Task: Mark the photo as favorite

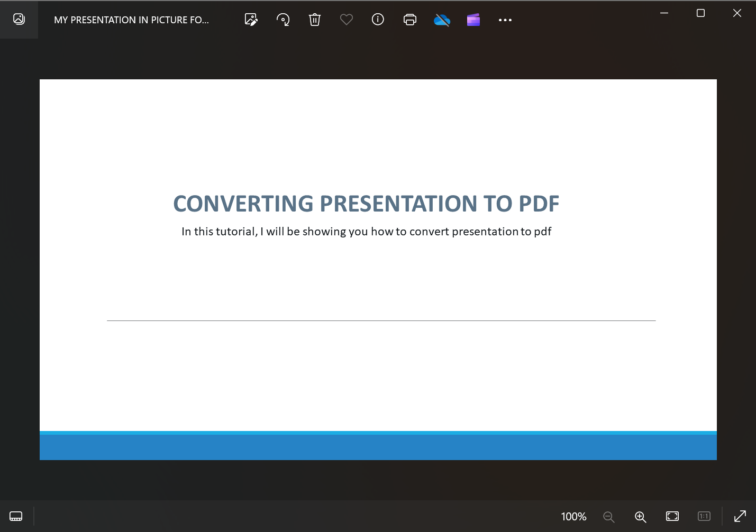Action: tap(347, 20)
